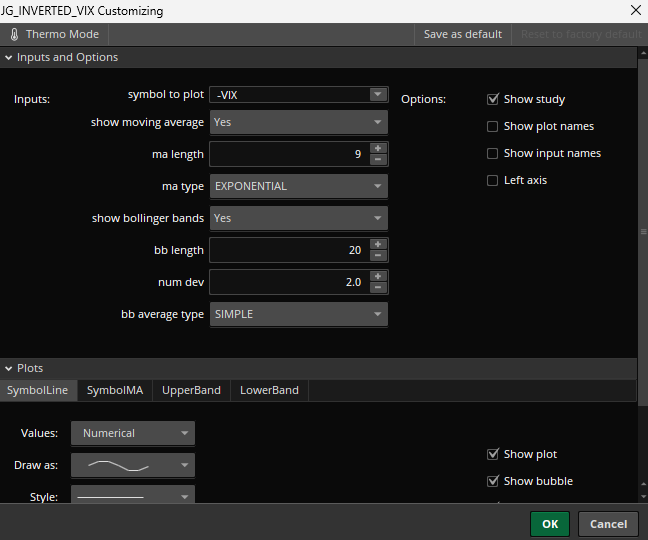This screenshot has width=648, height=540.
Task: Collapse the Plots section arrow
Action: pos(9,368)
